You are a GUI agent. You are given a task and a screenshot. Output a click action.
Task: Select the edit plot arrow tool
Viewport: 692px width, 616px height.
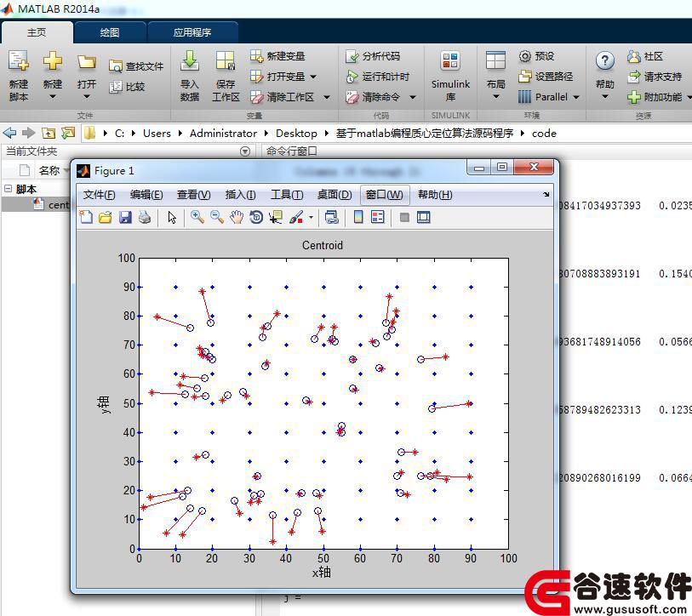[172, 217]
